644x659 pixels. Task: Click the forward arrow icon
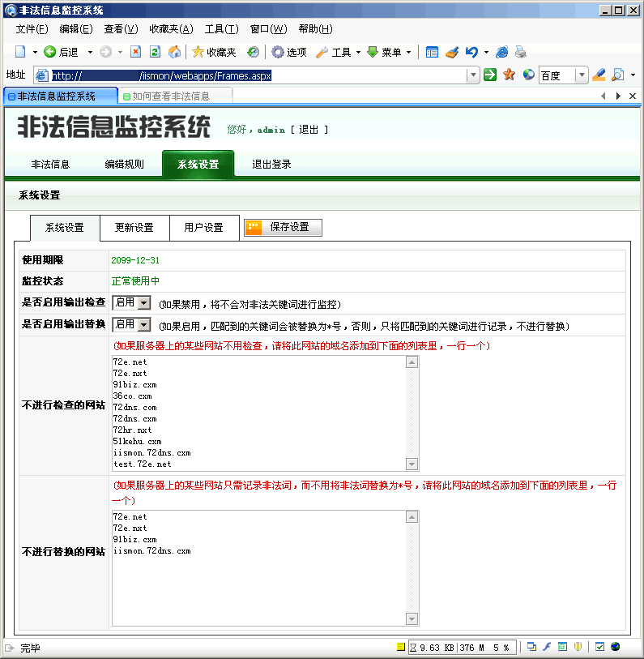pyautogui.click(x=105, y=52)
